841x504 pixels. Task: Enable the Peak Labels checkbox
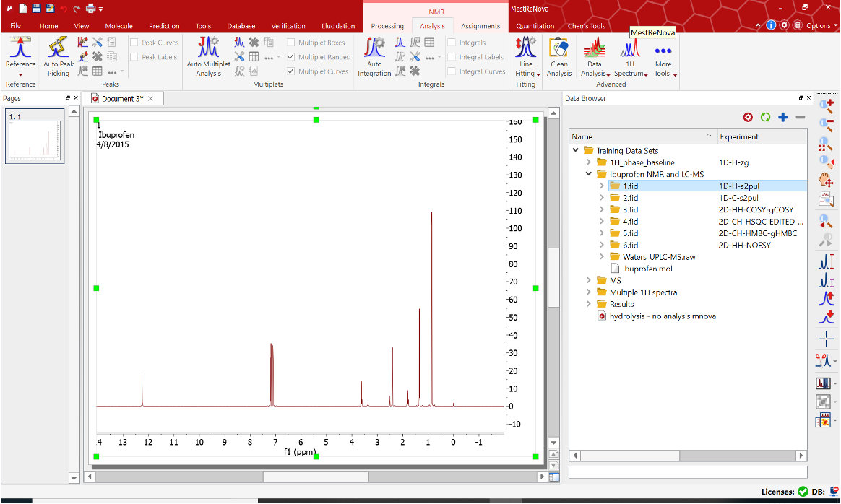pyautogui.click(x=134, y=57)
